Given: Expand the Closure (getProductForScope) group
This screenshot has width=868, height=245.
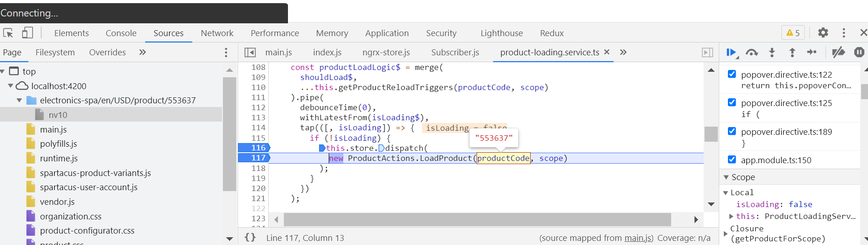Looking at the screenshot, I should [725, 234].
